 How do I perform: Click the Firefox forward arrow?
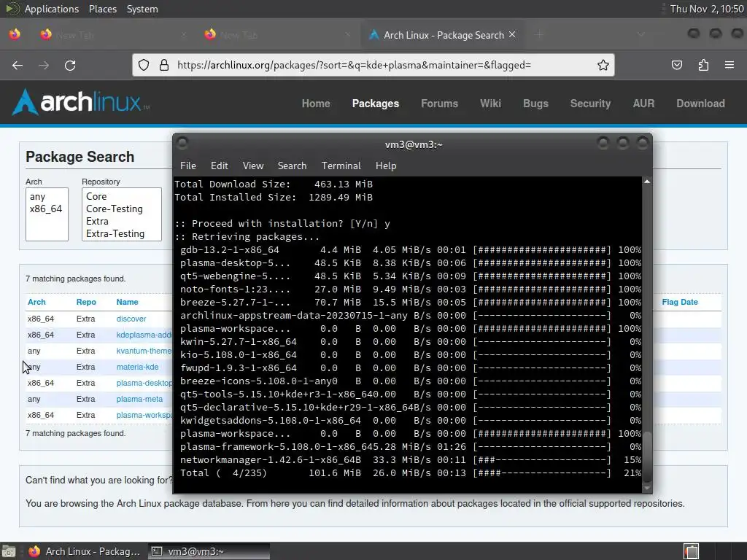point(44,65)
